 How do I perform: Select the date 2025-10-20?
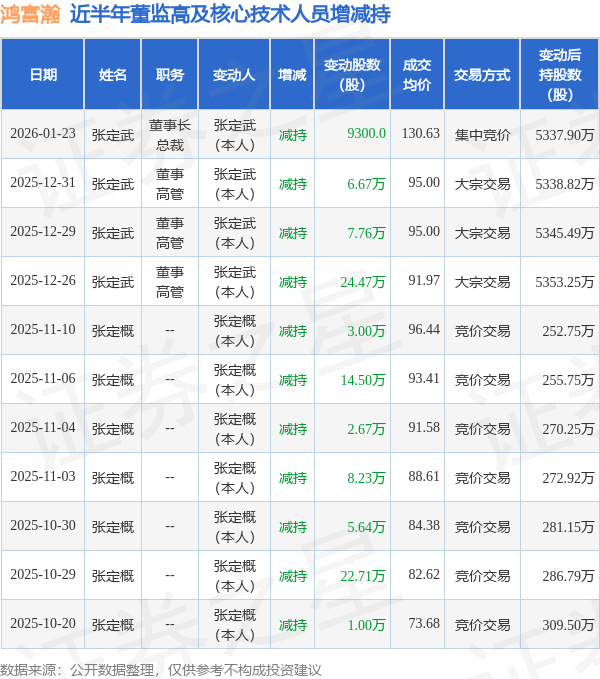(43, 623)
